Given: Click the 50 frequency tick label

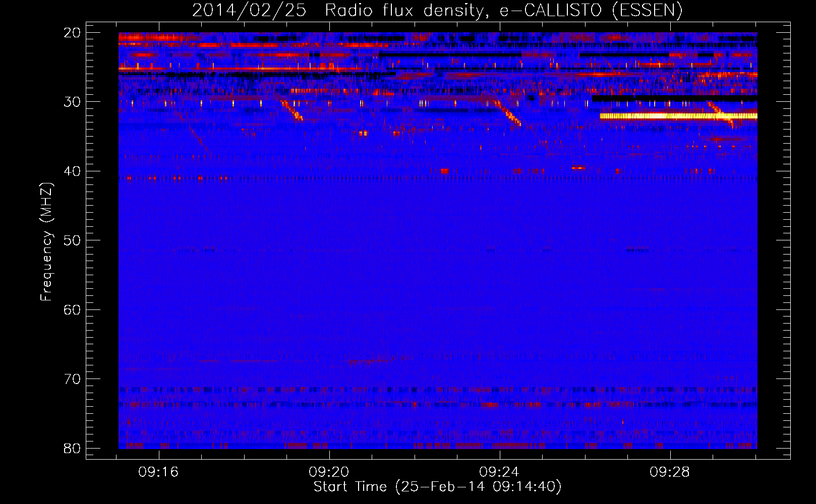Looking at the screenshot, I should click(72, 240).
